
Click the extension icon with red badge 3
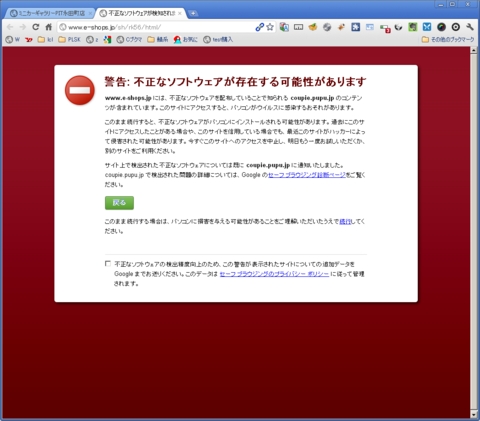[x=385, y=28]
